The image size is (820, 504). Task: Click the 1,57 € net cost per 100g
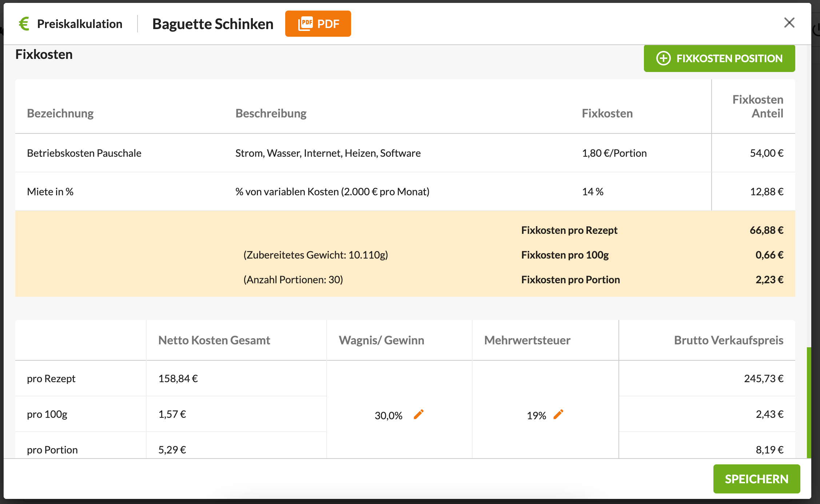(x=172, y=414)
